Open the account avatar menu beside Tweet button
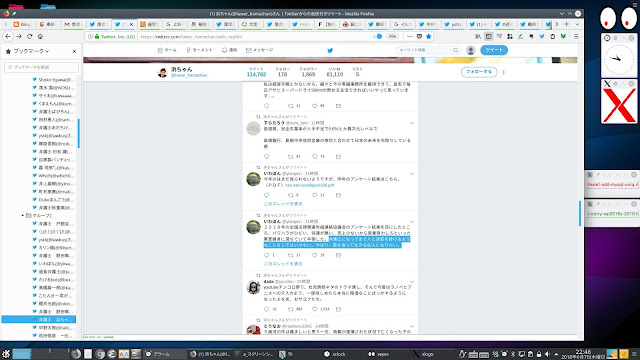Image resolution: width=640 pixels, height=360 pixels. click(471, 50)
